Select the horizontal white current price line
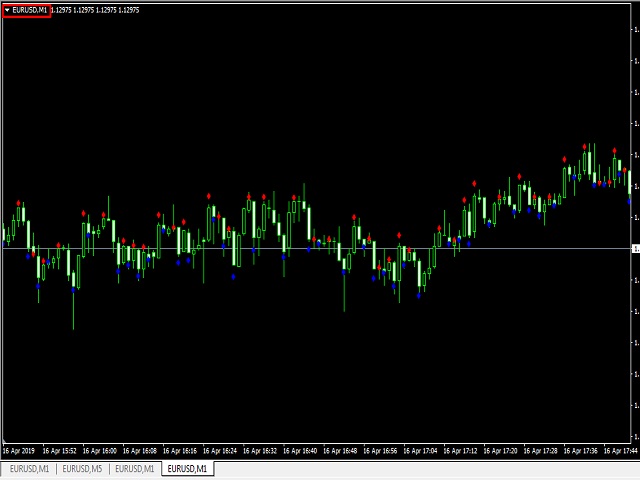 [x=316, y=249]
